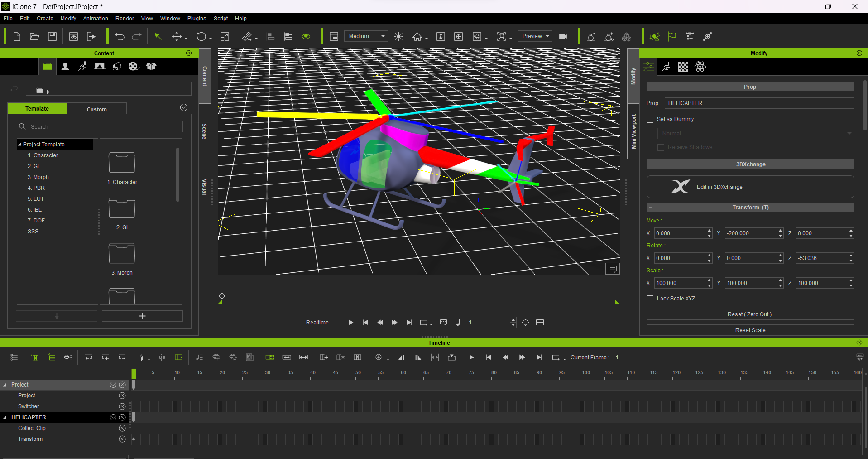Open the 3. Morph folder thumbnail
The image size is (868, 459).
click(121, 253)
